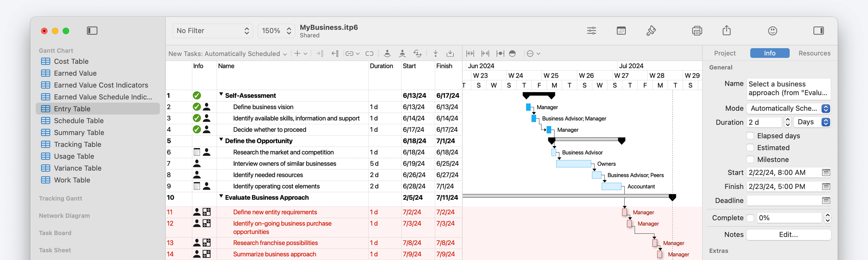868x260 pixels.
Task: Click the Duration 2 d input field
Action: [764, 122]
